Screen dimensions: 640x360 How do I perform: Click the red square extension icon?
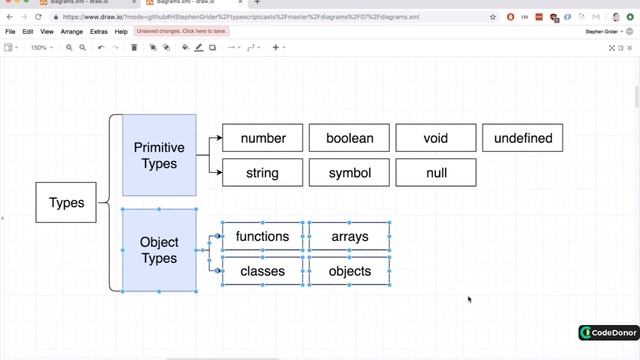pyautogui.click(x=539, y=17)
